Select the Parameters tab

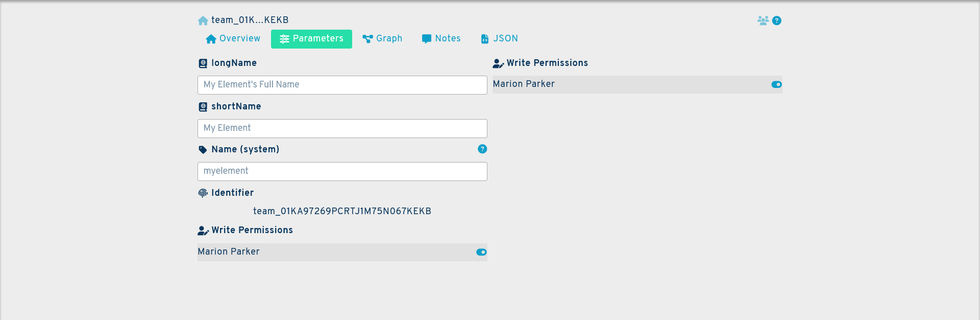click(x=311, y=38)
